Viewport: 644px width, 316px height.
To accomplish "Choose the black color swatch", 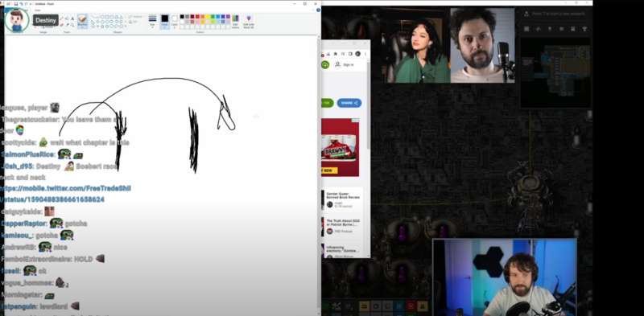I will click(182, 16).
